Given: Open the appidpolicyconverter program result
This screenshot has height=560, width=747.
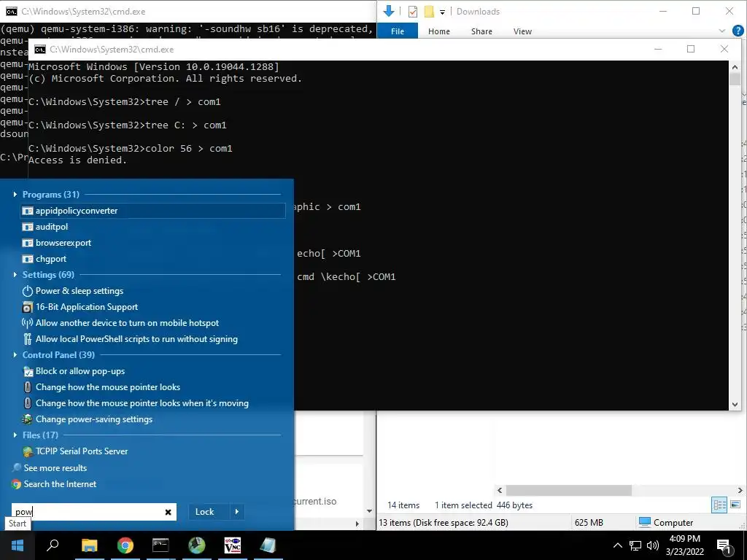Looking at the screenshot, I should (153, 211).
